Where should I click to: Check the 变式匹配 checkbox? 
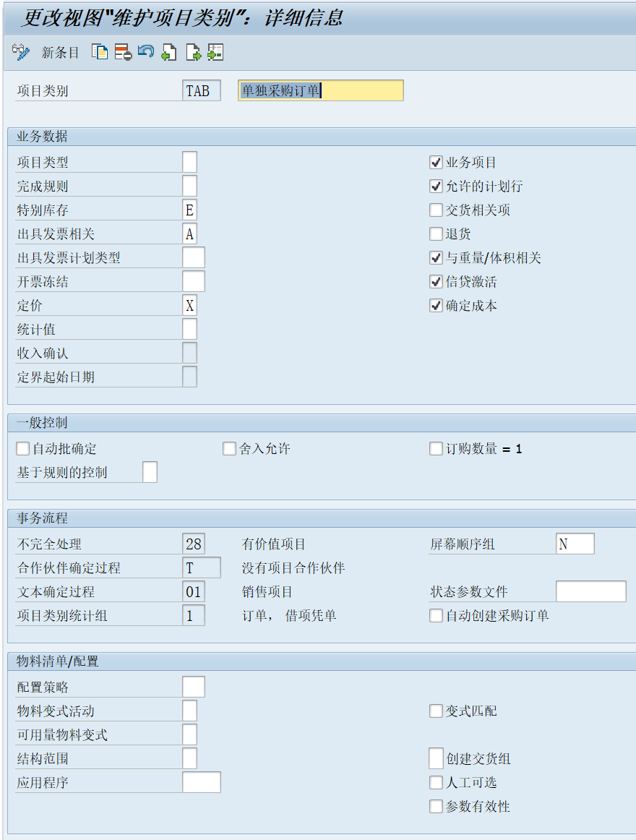pyautogui.click(x=436, y=711)
